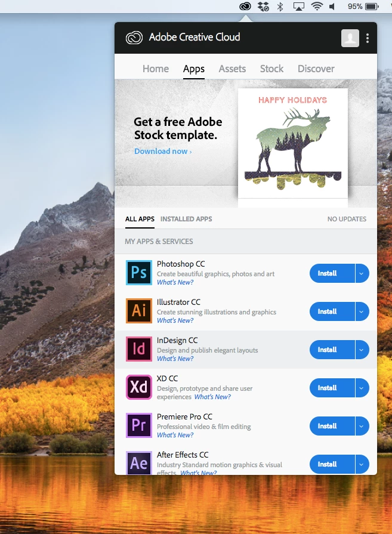Install XD CC
Image resolution: width=392 pixels, height=534 pixels.
click(x=332, y=388)
